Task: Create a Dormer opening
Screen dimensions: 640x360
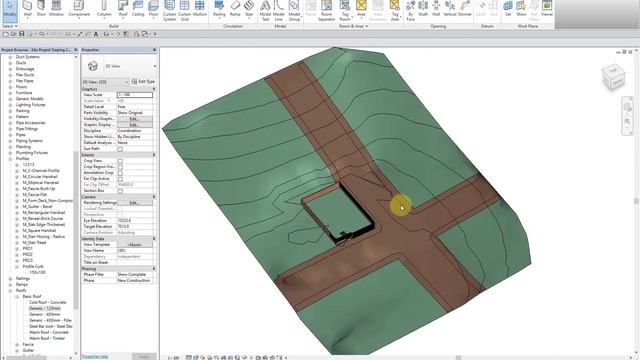Action: click(465, 9)
